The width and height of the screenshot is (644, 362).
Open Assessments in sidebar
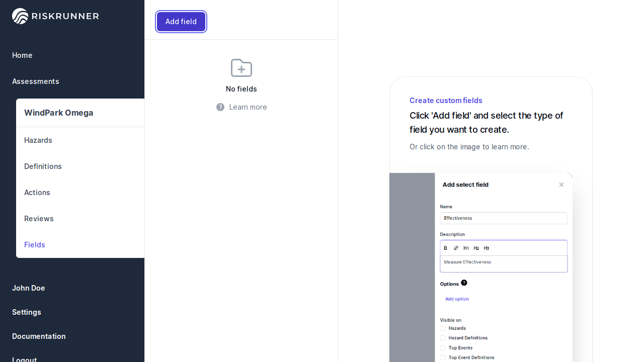36,81
